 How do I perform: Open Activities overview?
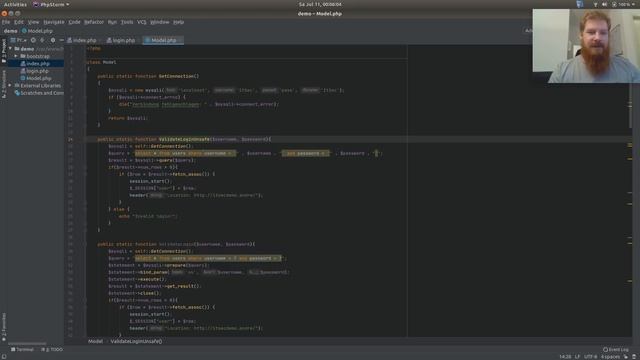[15, 4]
